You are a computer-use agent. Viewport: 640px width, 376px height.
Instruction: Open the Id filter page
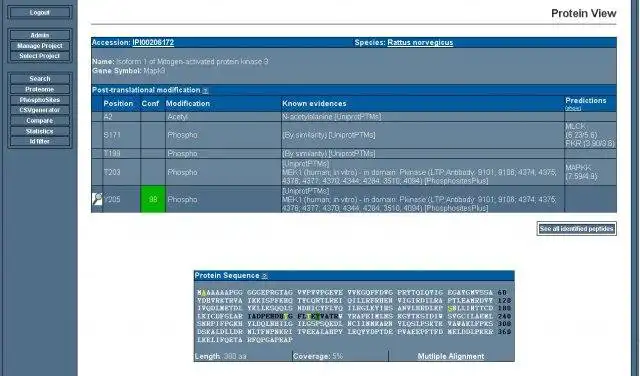pos(40,141)
